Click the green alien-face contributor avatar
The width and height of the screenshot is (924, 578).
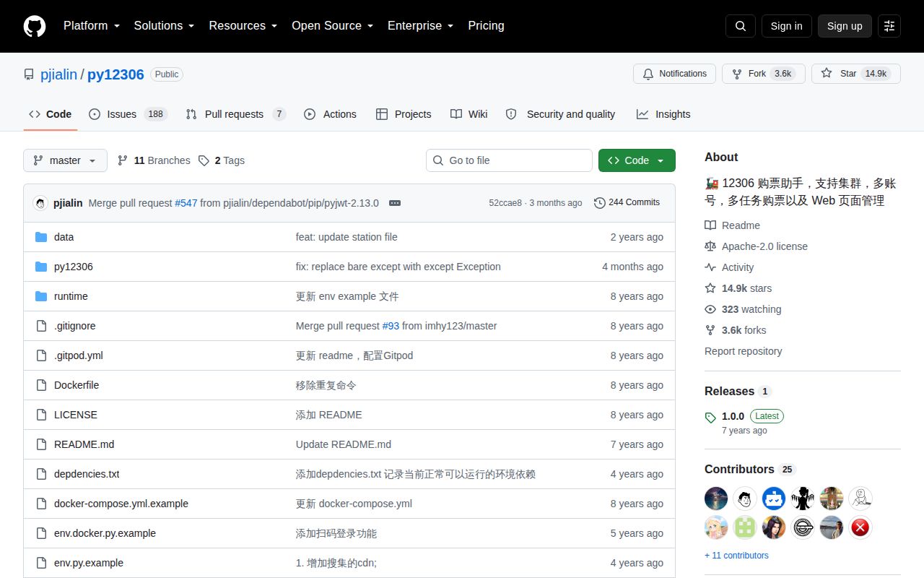[745, 527]
